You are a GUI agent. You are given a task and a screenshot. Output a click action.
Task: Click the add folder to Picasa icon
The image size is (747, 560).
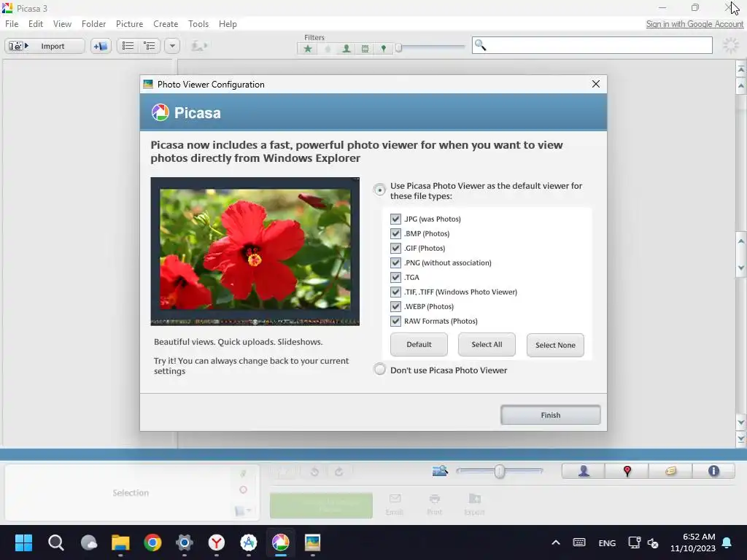[x=101, y=46]
